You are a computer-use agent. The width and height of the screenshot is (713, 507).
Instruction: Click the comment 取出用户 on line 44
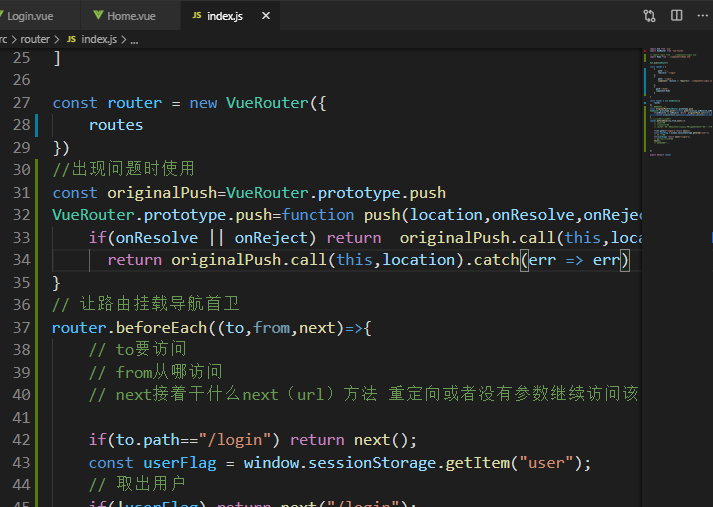pyautogui.click(x=137, y=484)
